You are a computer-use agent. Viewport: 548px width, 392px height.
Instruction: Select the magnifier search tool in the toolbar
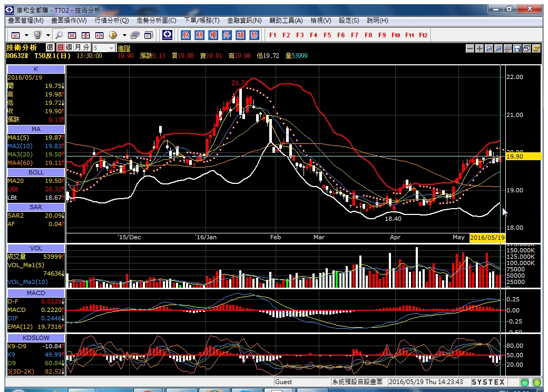click(59, 35)
